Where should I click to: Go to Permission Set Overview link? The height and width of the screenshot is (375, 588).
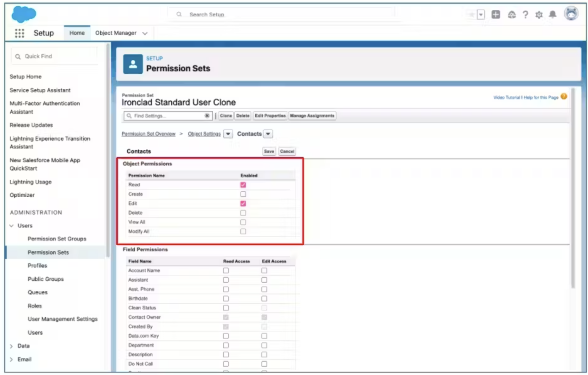[149, 134]
